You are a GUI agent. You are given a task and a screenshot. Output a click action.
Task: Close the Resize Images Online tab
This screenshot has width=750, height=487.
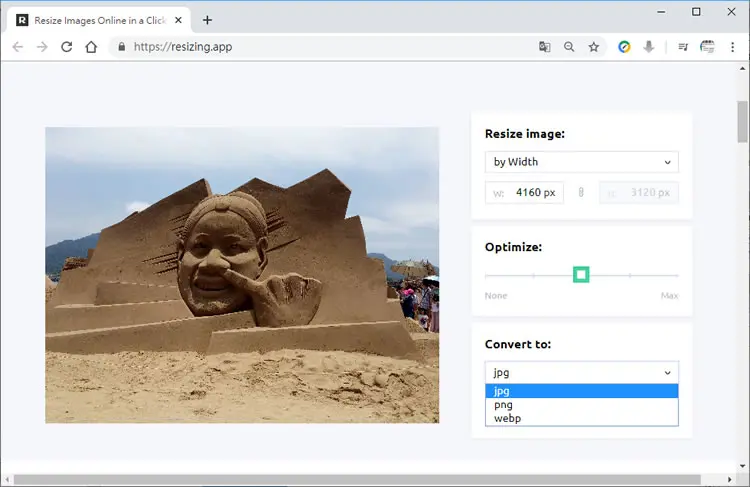click(x=178, y=20)
